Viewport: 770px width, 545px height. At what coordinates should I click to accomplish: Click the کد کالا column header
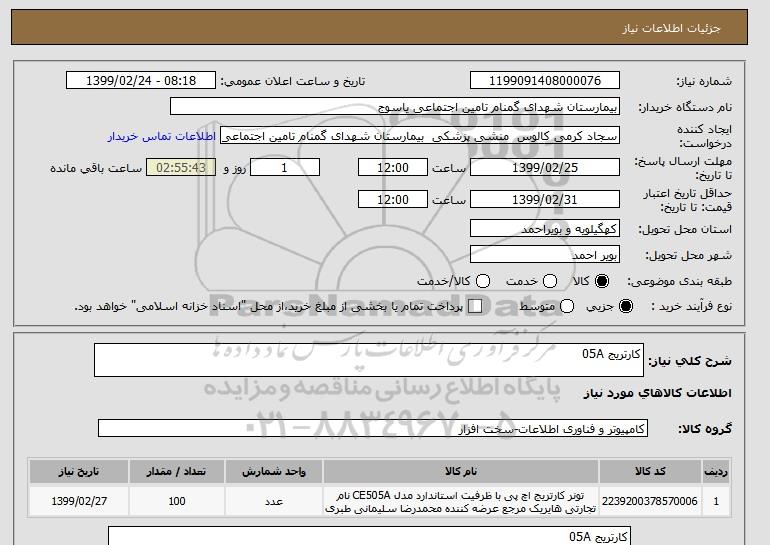(x=650, y=471)
